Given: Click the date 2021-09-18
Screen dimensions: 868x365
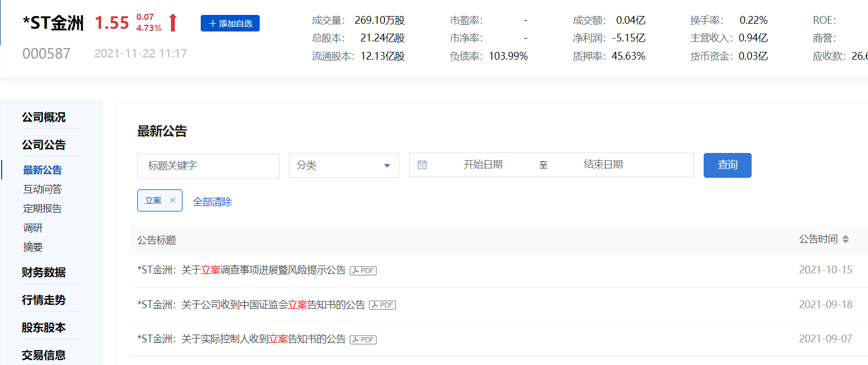Looking at the screenshot, I should click(x=826, y=305).
